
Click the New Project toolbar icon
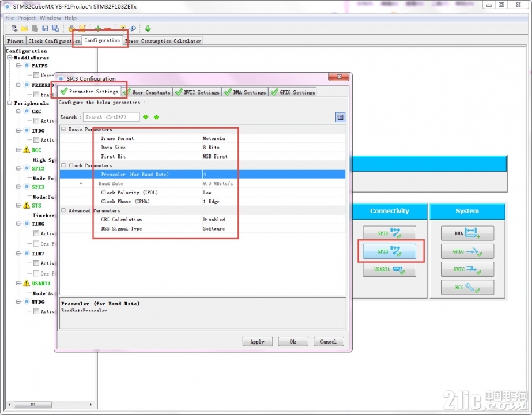pos(14,28)
